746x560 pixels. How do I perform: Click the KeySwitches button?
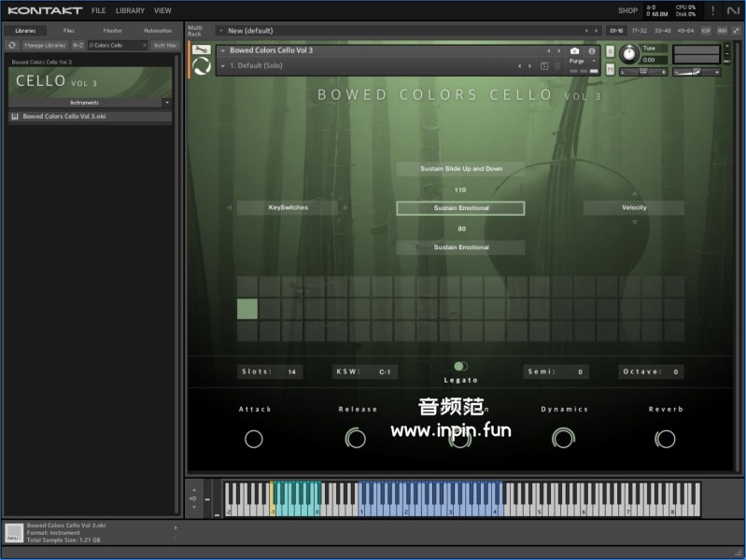(288, 207)
